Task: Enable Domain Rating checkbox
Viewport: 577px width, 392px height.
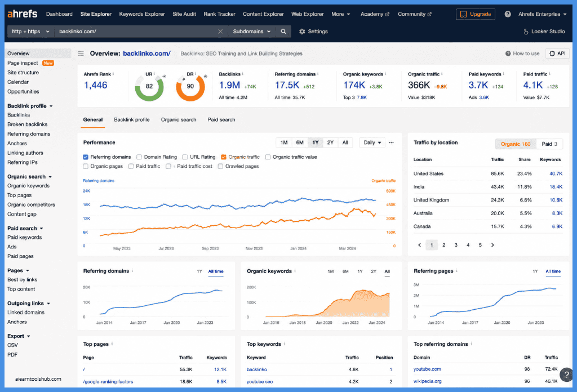Action: [139, 157]
